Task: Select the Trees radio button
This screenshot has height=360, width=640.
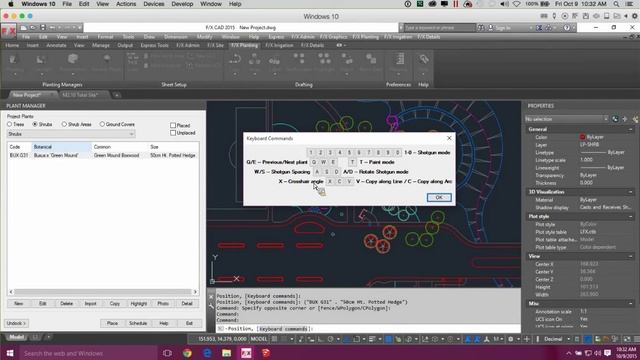Action: pos(9,124)
